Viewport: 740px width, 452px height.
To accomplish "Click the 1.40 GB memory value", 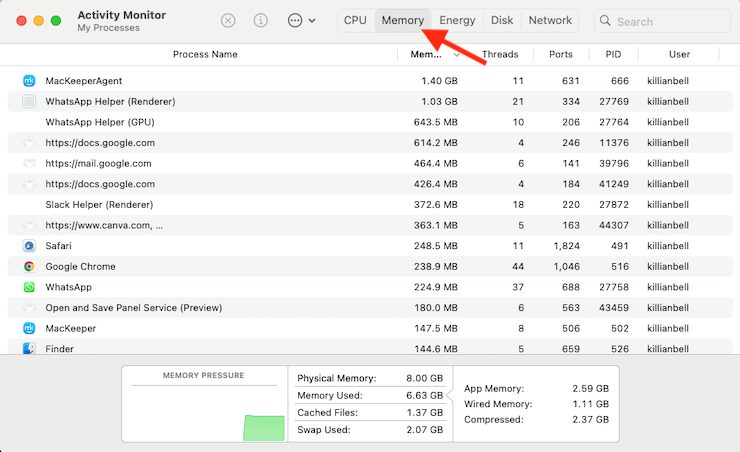I will pos(439,81).
